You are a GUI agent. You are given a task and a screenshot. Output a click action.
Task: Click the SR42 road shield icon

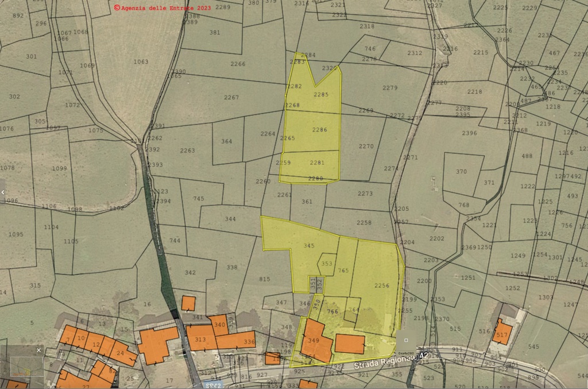click(x=214, y=385)
